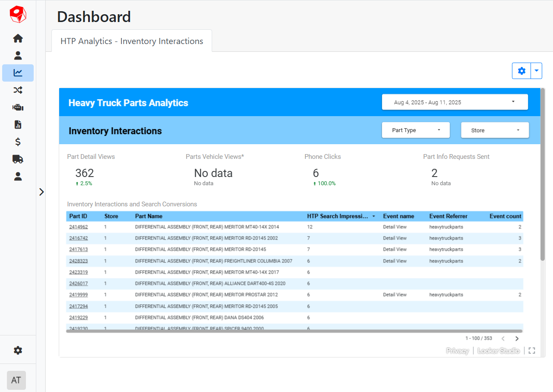This screenshot has width=553, height=392.
Task: Open the analytics chart icon in sidebar
Action: 18,73
